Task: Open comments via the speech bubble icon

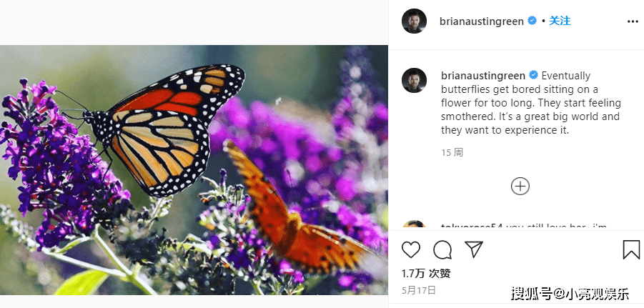Action: [442, 249]
